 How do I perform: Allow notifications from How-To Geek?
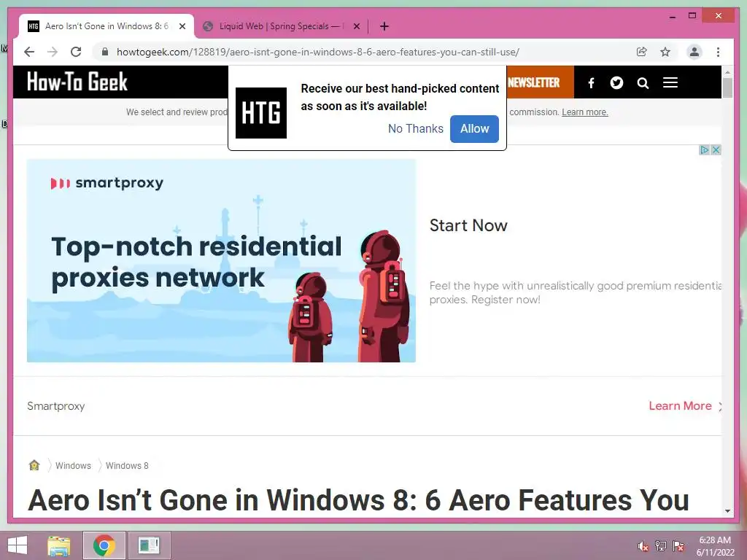pyautogui.click(x=474, y=128)
